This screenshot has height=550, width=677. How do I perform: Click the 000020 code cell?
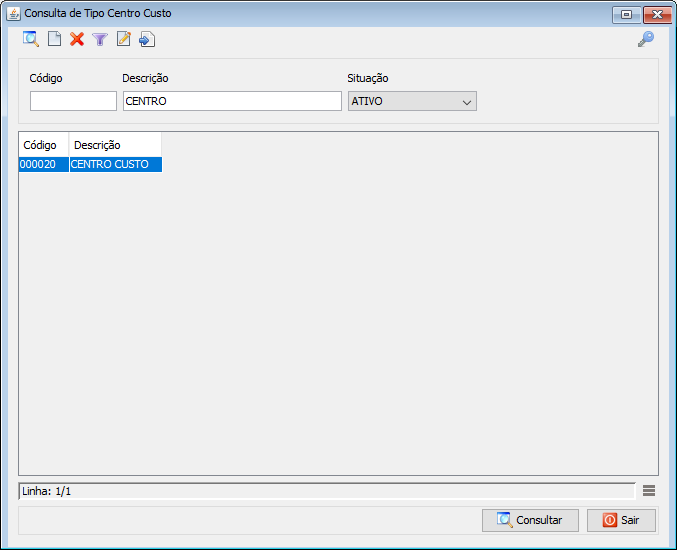click(x=43, y=164)
